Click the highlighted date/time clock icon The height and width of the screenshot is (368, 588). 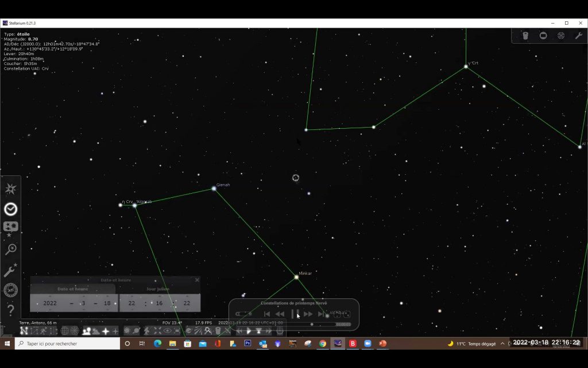[x=10, y=209]
